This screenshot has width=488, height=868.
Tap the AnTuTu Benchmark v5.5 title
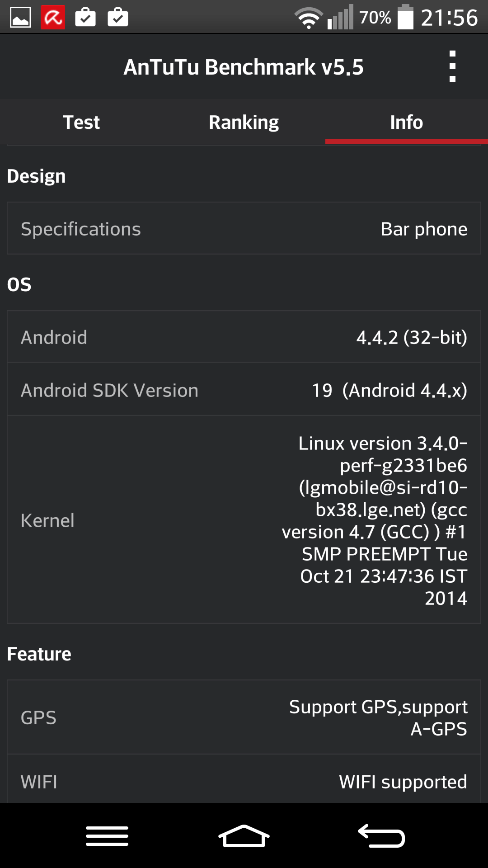[x=244, y=67]
